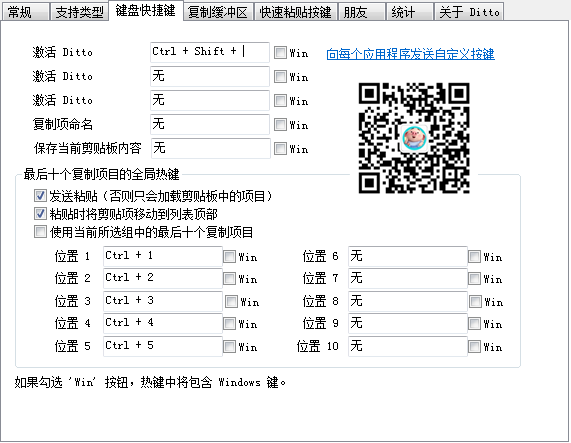Image resolution: width=571 pixels, height=443 pixels.
Task: Focus the 位置 7 hotkey field
Action: [408, 278]
